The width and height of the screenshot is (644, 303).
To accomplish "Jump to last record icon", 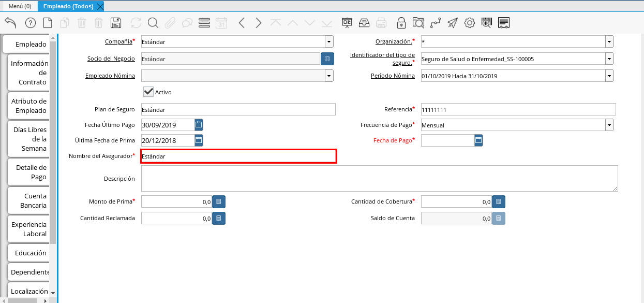I will 327,23.
